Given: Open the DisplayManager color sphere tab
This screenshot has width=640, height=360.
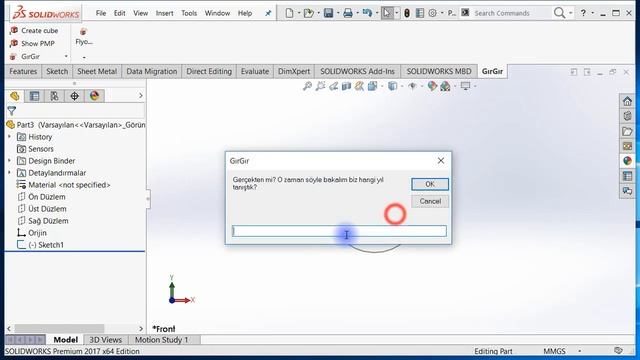Looking at the screenshot, I should (x=94, y=96).
